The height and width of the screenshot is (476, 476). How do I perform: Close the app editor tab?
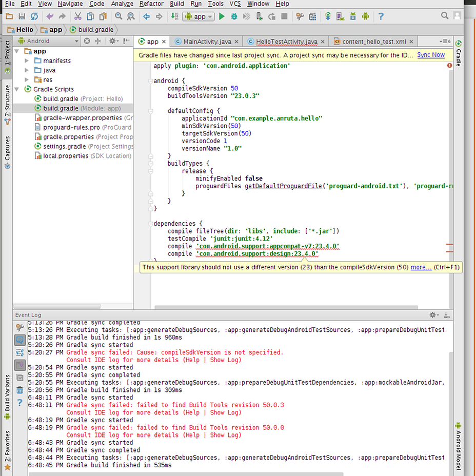tap(164, 42)
